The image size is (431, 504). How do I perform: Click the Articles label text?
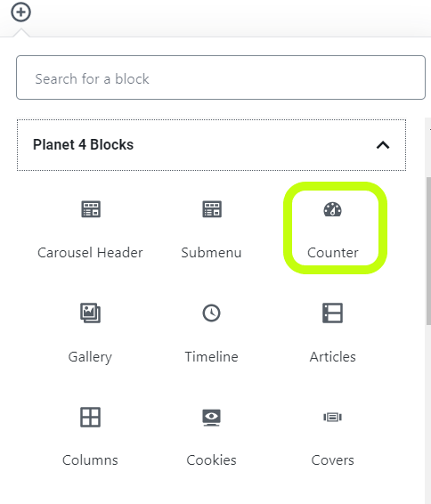point(333,356)
